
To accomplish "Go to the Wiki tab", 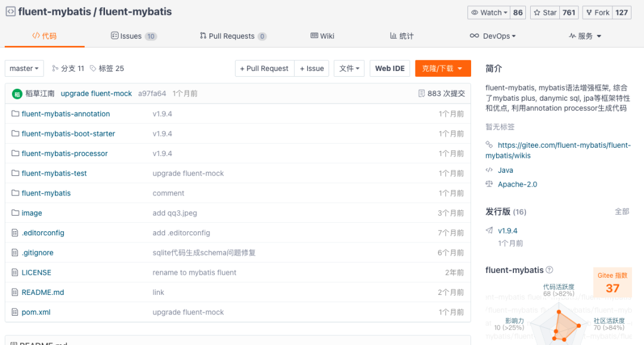I will (323, 36).
